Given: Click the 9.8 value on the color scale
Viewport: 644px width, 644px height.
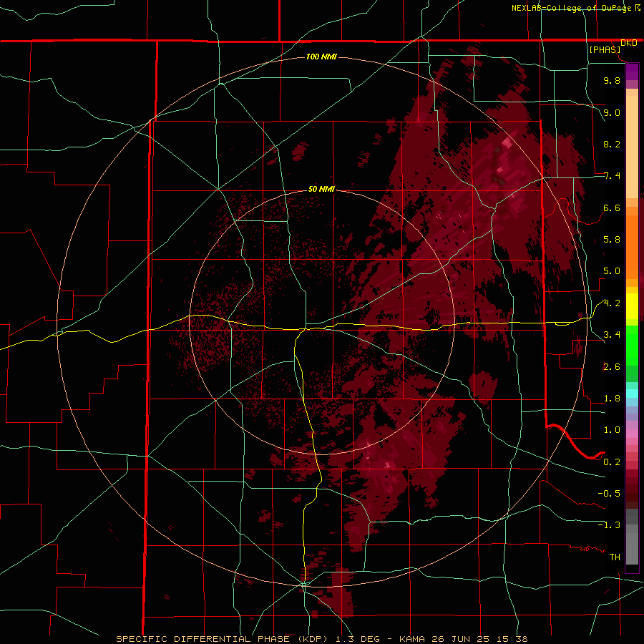Looking at the screenshot, I should pos(612,80).
